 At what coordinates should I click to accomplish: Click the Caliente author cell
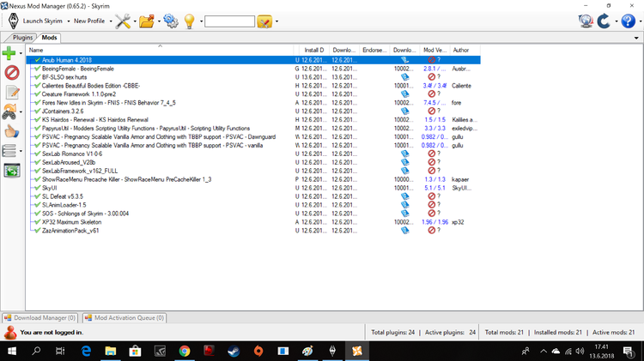(461, 86)
